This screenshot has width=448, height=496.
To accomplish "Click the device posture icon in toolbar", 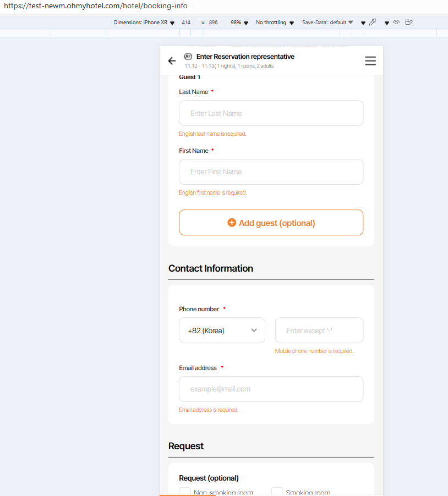I will coord(408,23).
